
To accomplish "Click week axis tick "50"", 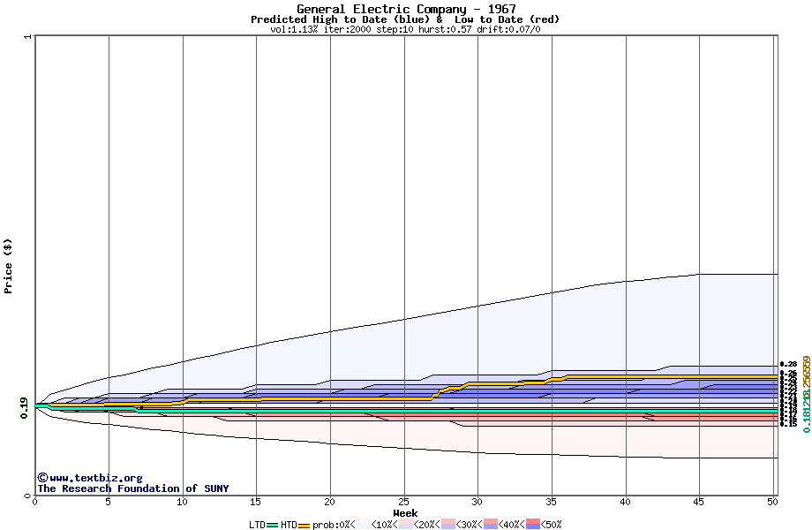I will pyautogui.click(x=772, y=502).
